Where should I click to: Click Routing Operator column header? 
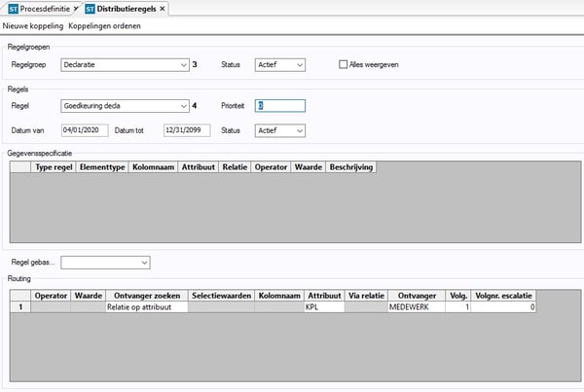coord(51,296)
